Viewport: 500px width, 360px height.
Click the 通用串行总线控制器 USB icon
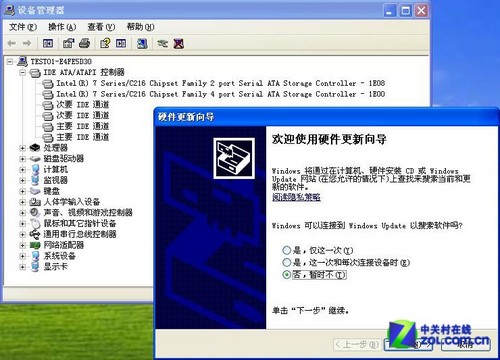(x=35, y=234)
